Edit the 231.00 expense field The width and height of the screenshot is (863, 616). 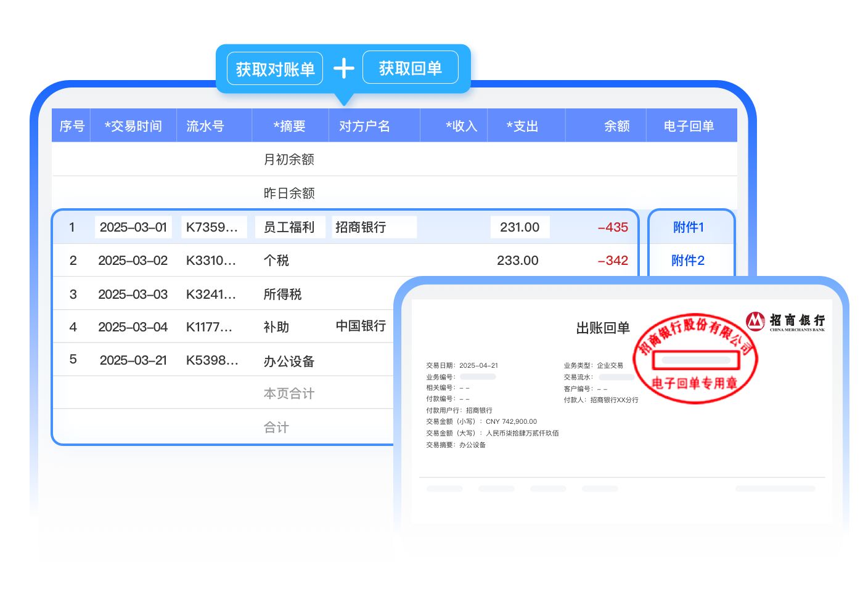click(x=520, y=227)
